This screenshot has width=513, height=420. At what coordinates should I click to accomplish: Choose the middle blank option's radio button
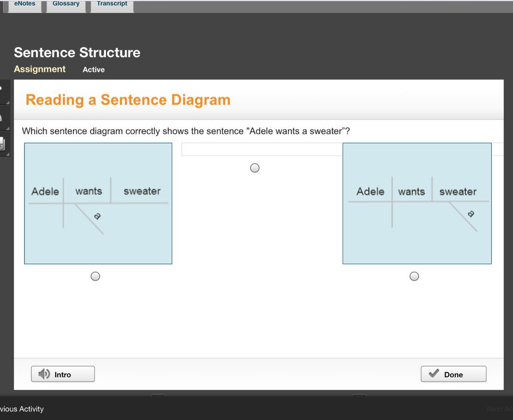point(255,168)
